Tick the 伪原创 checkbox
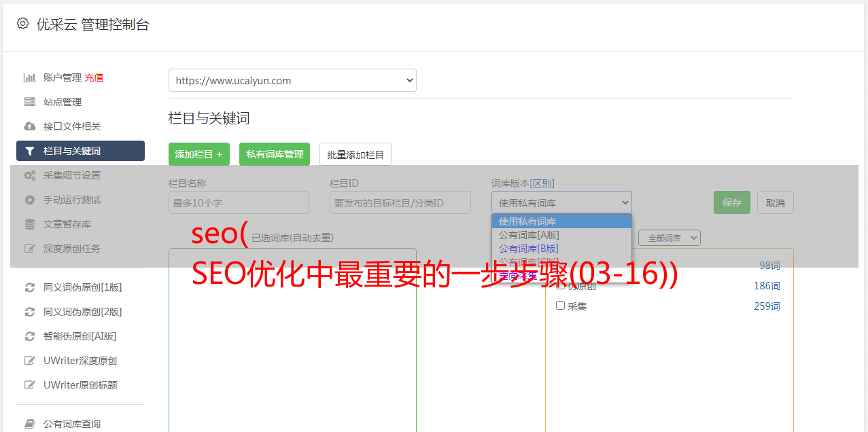 (561, 285)
